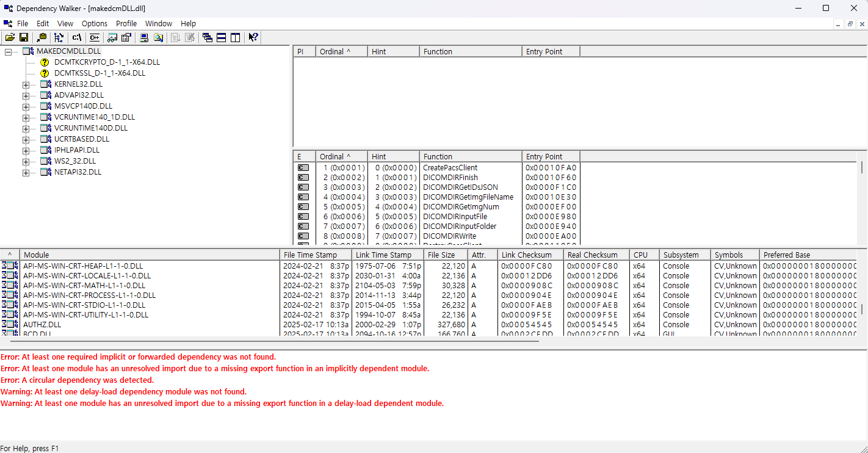Toggle the full paths C:\ icon
Viewport: 868px width, 453px height.
coord(76,37)
